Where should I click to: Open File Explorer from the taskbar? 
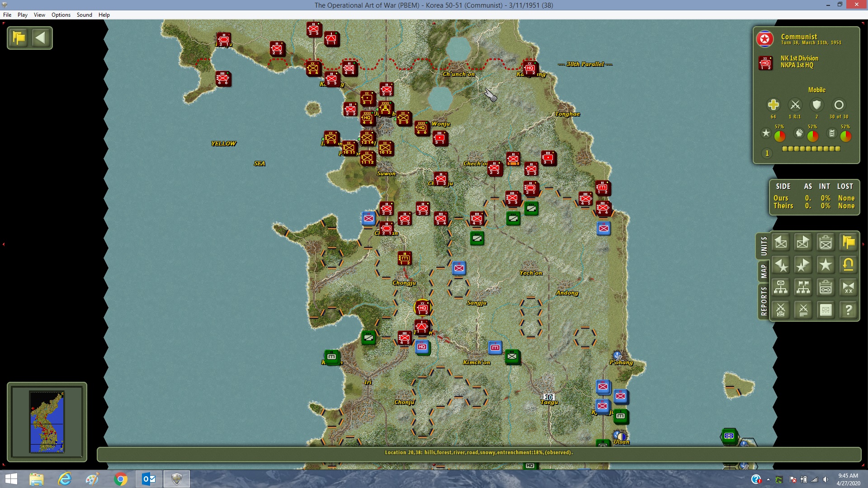36,479
